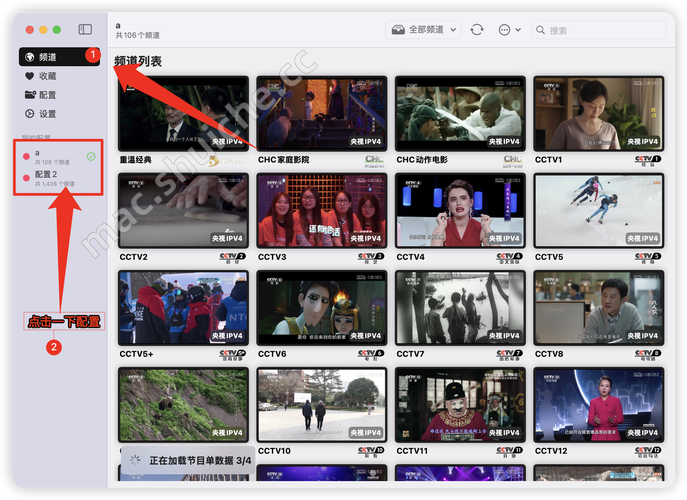Open the more options ellipsis menu

click(503, 30)
